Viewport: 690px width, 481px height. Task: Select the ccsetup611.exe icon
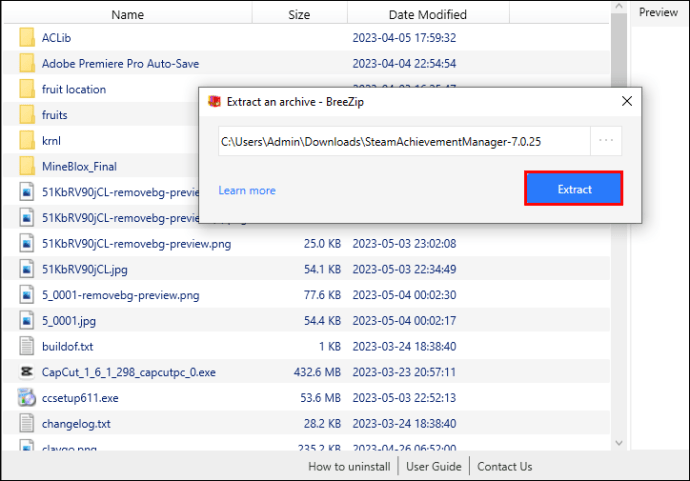pyautogui.click(x=26, y=397)
